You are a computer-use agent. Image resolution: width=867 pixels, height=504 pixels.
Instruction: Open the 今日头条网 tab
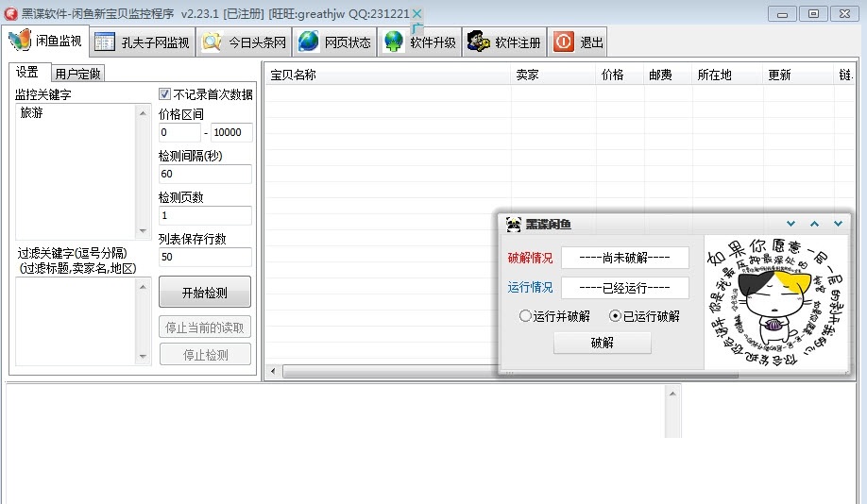(x=245, y=42)
